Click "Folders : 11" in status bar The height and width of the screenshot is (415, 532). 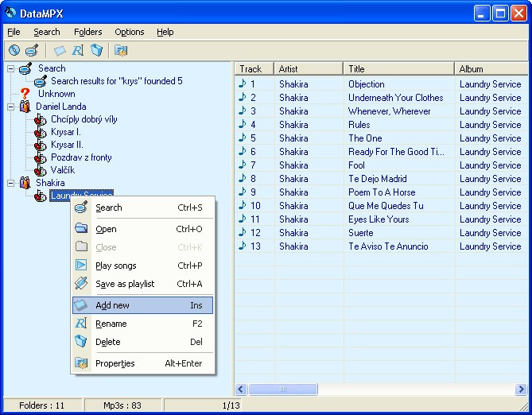(41, 405)
